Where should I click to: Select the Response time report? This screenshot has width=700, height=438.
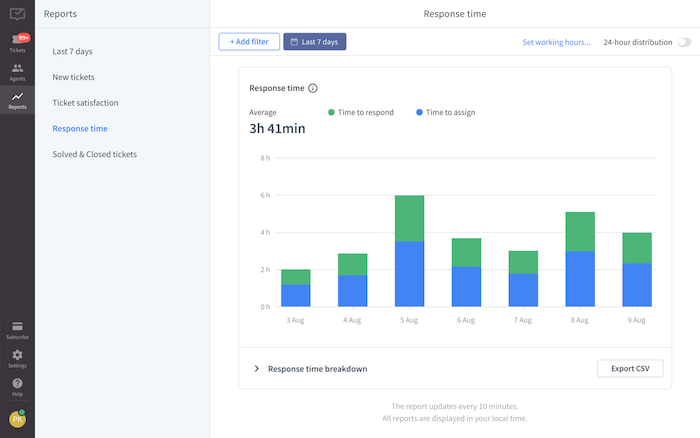(80, 129)
